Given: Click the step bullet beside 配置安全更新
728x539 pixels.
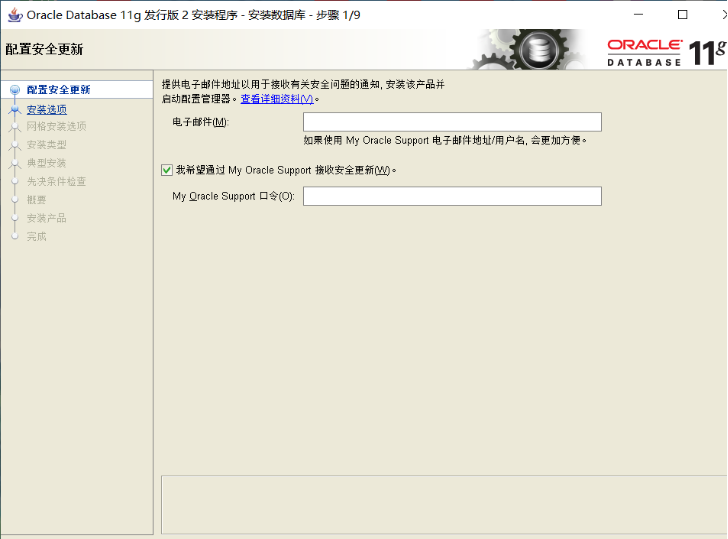Looking at the screenshot, I should [15, 90].
